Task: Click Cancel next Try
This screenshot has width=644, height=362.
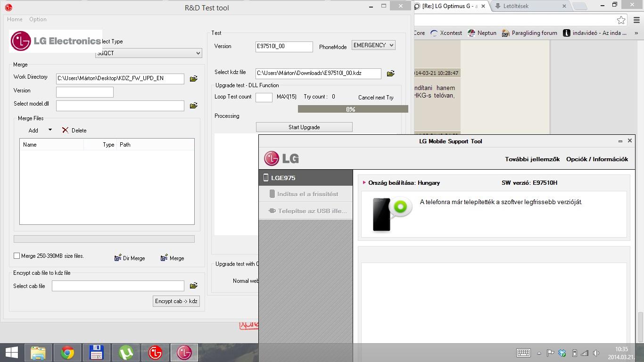Action: (x=376, y=98)
